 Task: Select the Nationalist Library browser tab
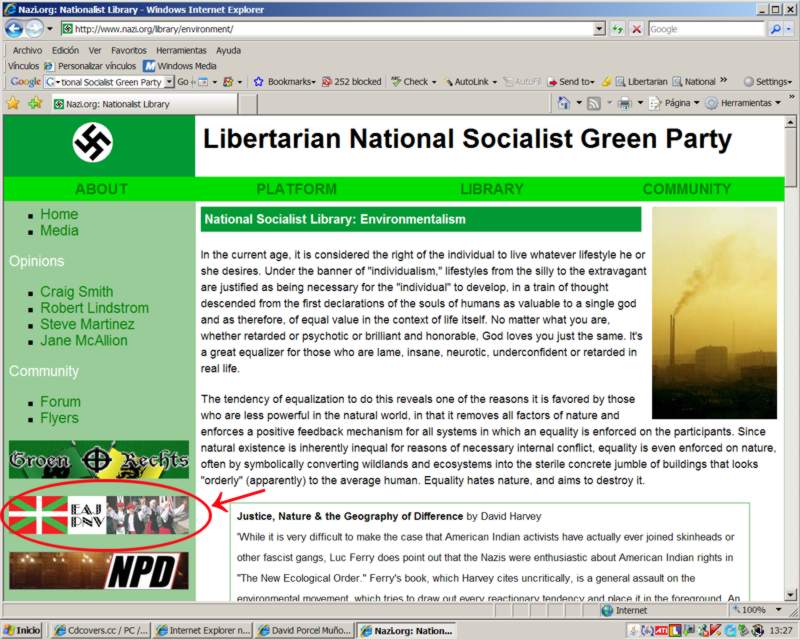coord(144,104)
